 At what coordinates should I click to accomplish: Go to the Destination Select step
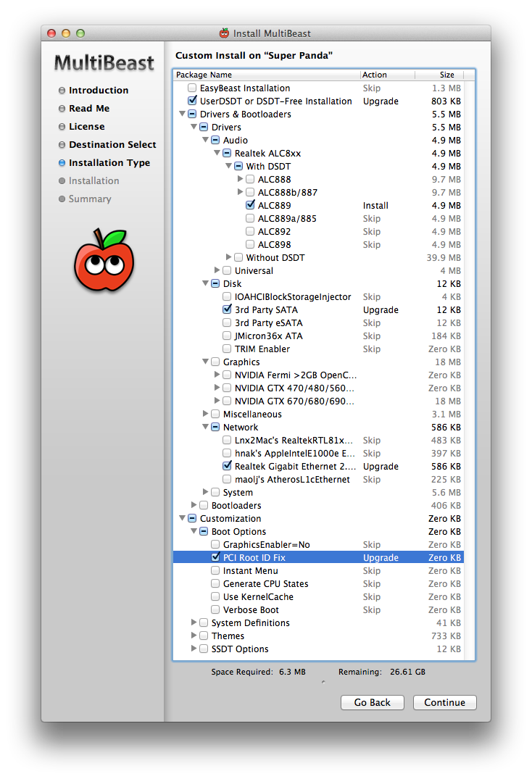coord(112,145)
